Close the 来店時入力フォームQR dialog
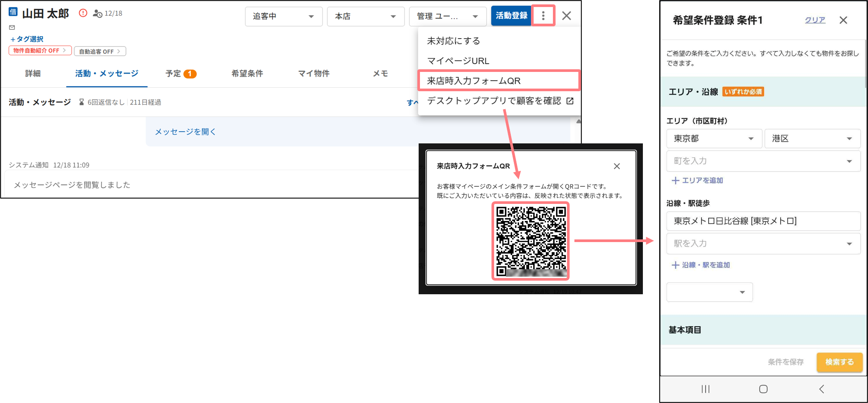868x403 pixels. 617,166
